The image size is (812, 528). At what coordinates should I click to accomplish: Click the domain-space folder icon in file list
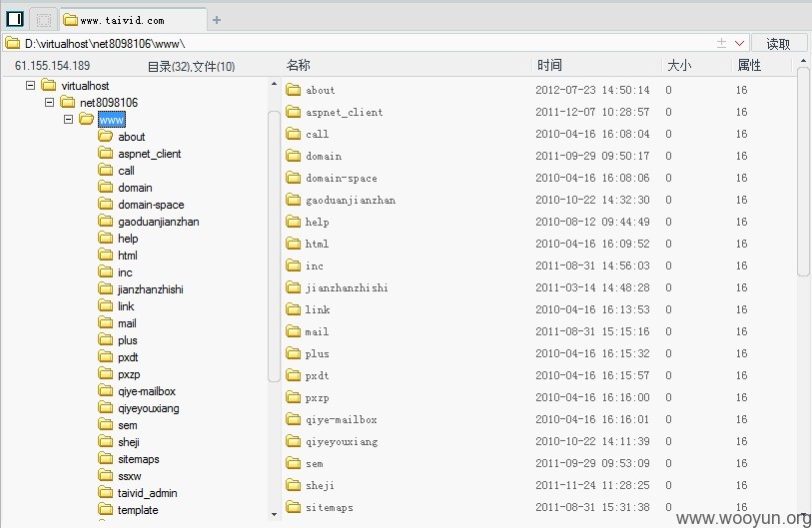tap(293, 178)
